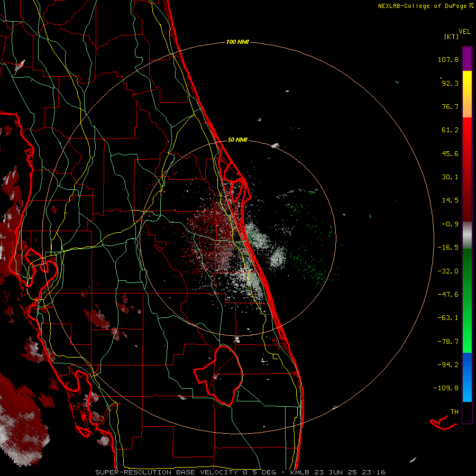This screenshot has height=476, width=476.
Task: Click the [KT] units label
Action: [452, 36]
